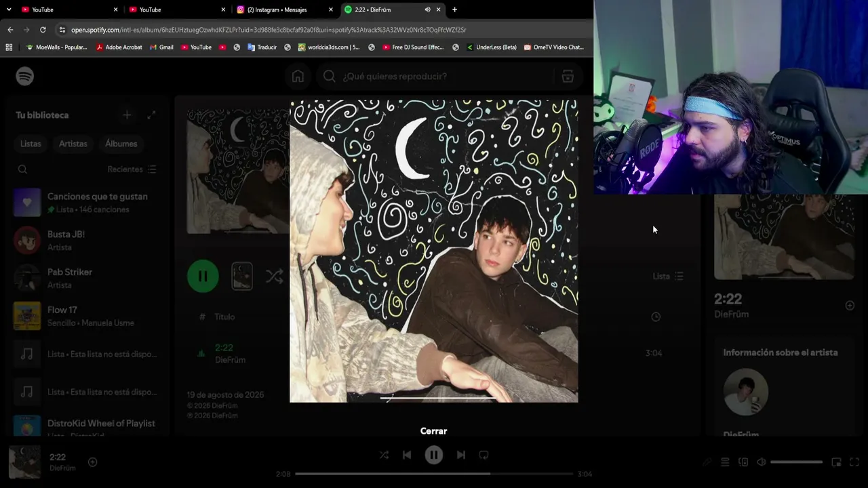
Task: Open the MoeWalls bookmark
Action: [x=57, y=47]
